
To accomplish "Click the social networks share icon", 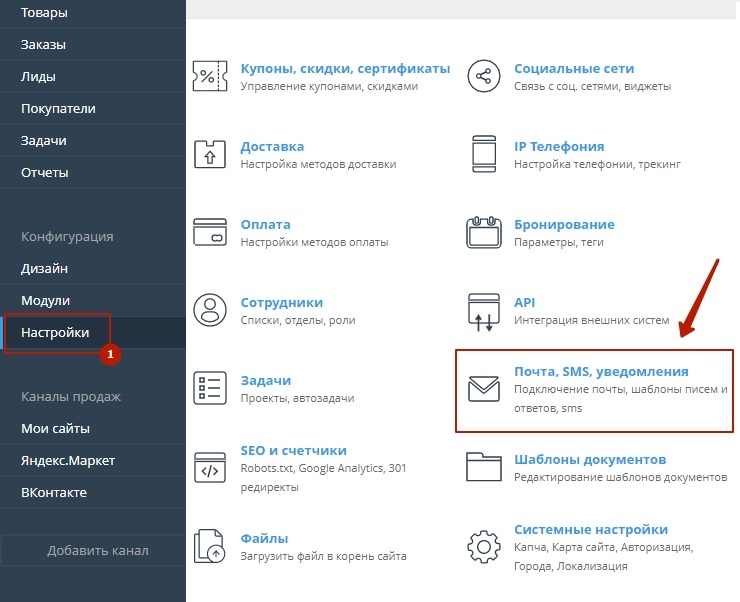I will coord(485,76).
